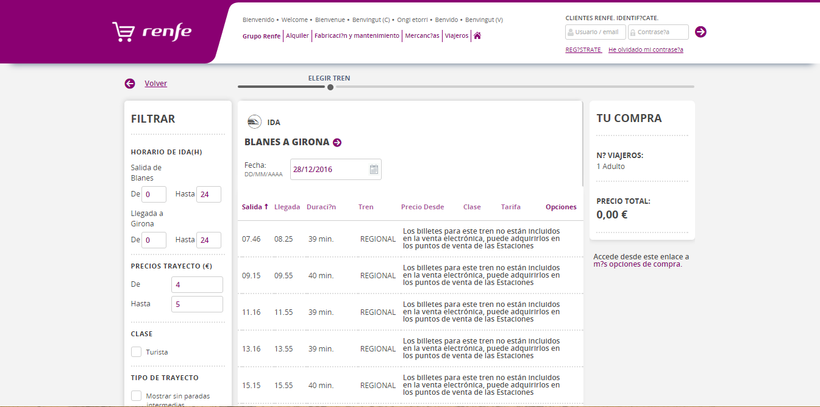Click the train icon next to IDA

coord(253,122)
